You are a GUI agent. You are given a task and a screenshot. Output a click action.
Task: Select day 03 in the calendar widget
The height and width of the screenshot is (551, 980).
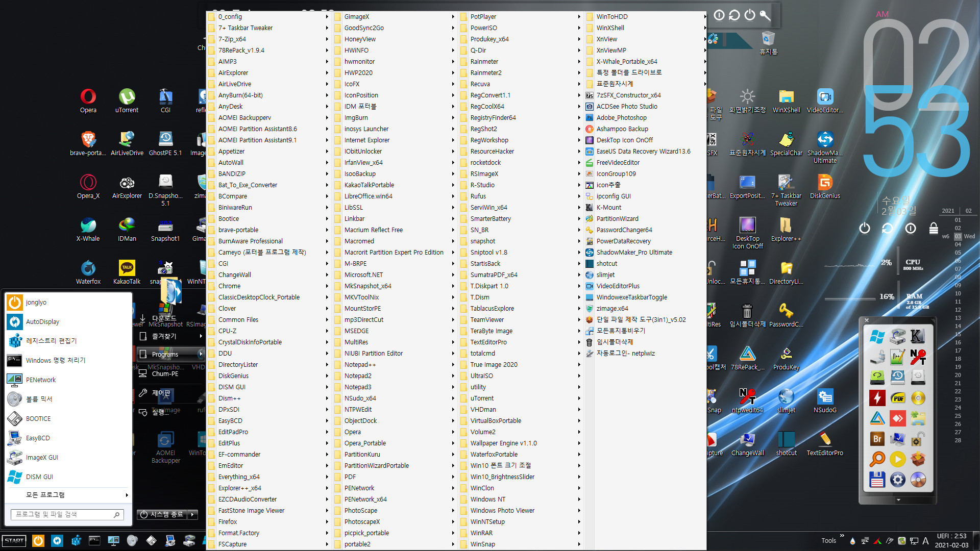(x=958, y=236)
